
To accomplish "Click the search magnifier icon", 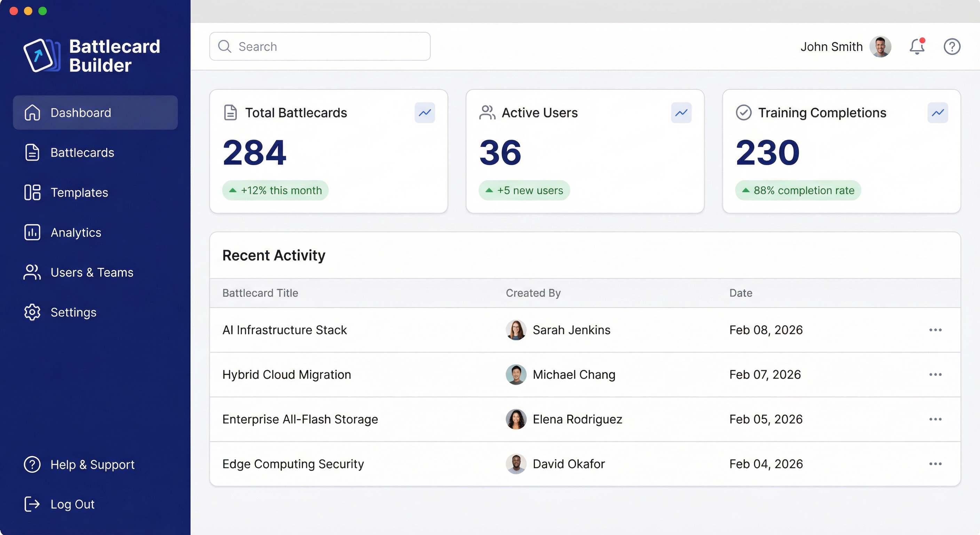I will [x=224, y=46].
